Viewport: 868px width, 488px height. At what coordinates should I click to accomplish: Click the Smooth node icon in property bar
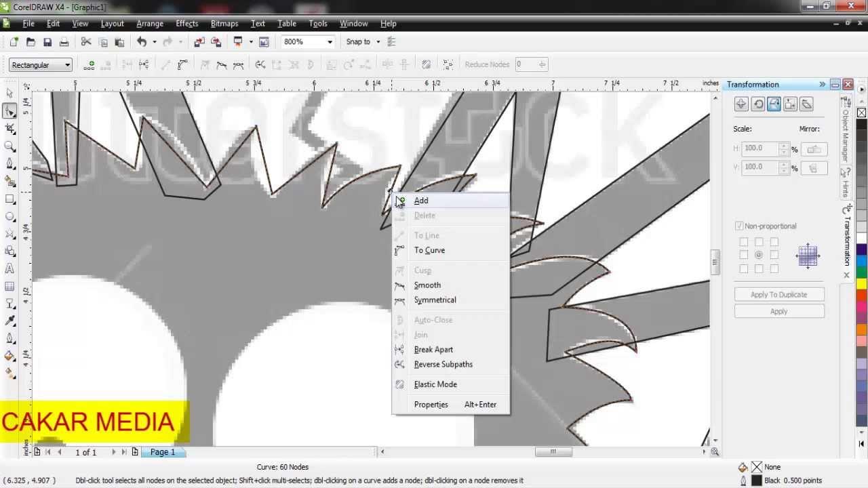221,64
